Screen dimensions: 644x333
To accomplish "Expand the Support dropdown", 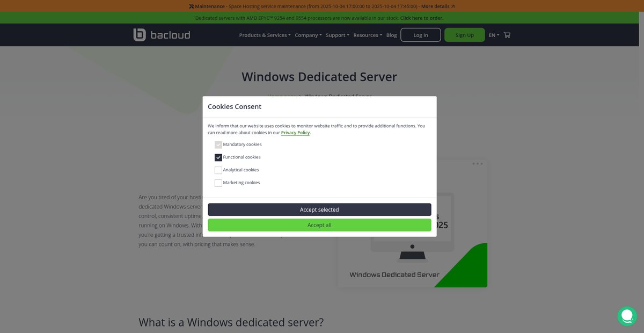I will (x=338, y=35).
